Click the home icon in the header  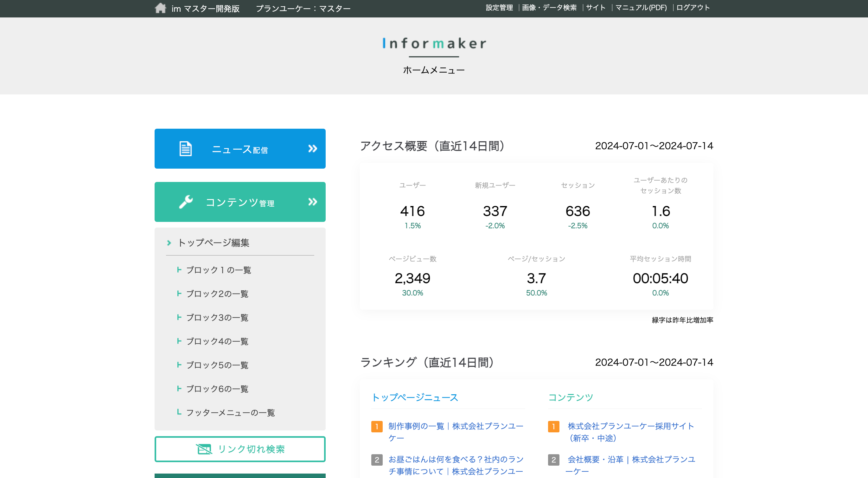(x=160, y=8)
